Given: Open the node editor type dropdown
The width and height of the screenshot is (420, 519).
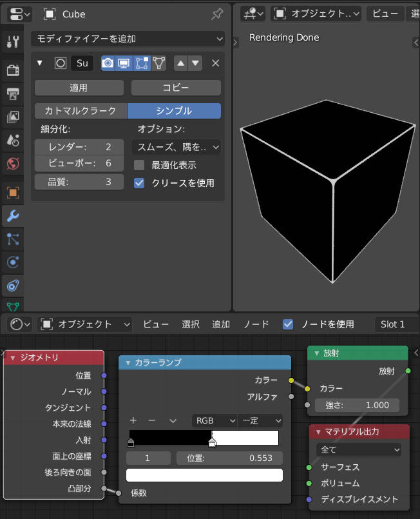Looking at the screenshot, I should (19, 324).
